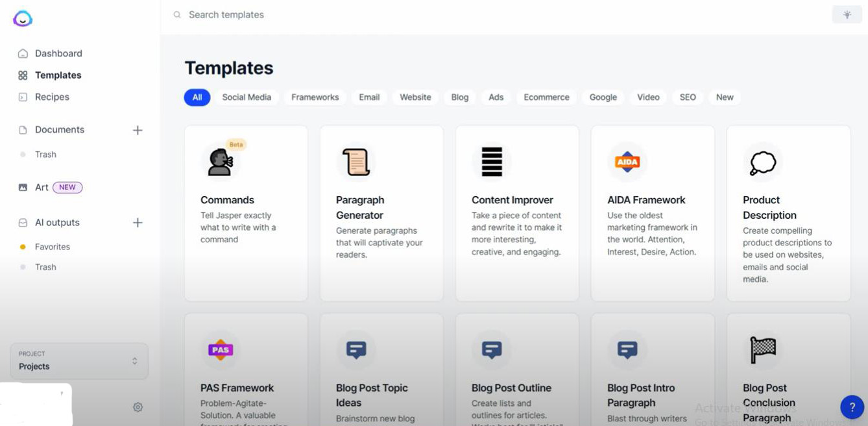The image size is (868, 426).
Task: Filter templates by Social Media
Action: click(247, 97)
